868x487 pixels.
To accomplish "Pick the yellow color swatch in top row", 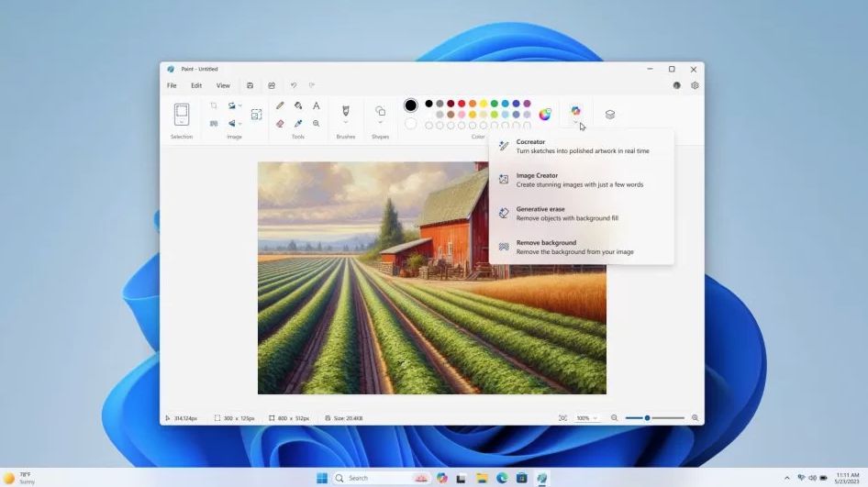I will pyautogui.click(x=484, y=104).
